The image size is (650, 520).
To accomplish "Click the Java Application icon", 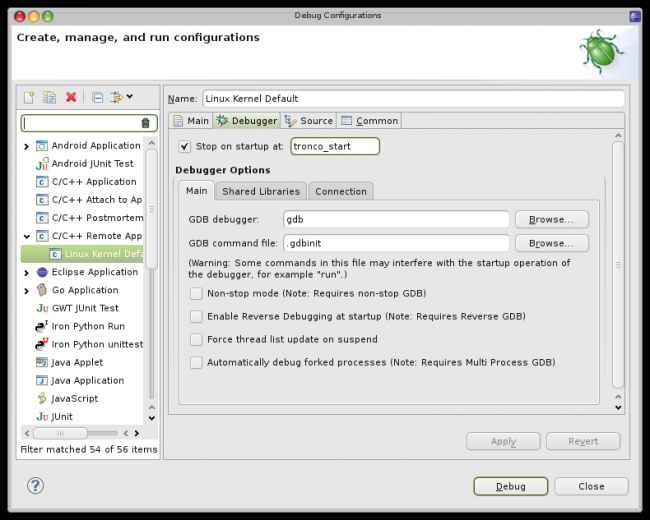I will click(x=42, y=381).
